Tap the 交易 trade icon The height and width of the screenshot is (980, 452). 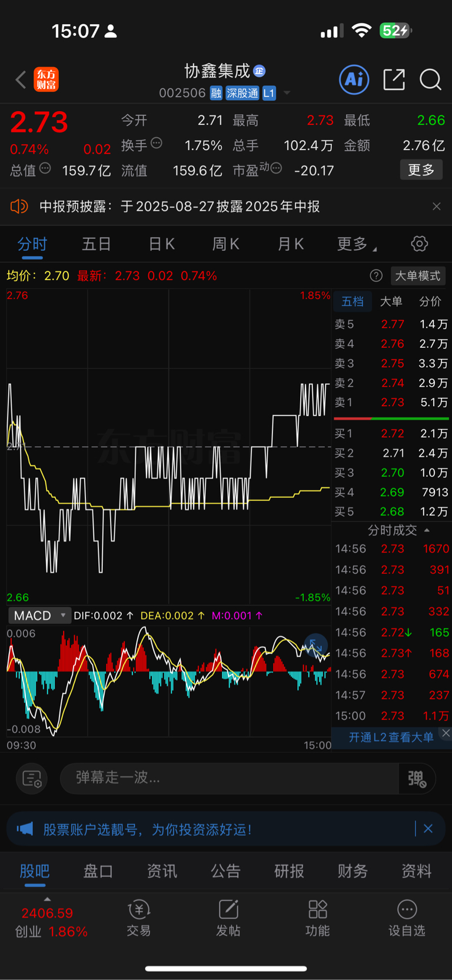(x=139, y=918)
